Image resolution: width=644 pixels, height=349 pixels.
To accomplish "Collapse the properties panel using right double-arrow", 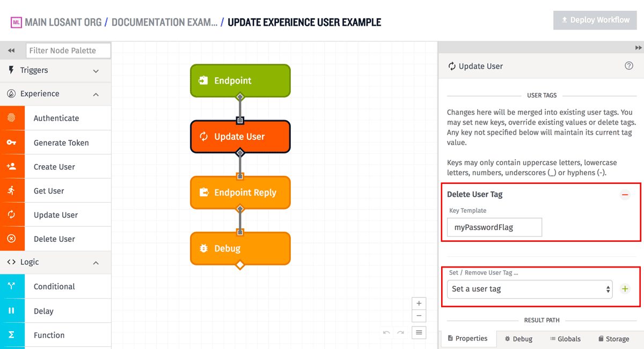I will (x=638, y=48).
